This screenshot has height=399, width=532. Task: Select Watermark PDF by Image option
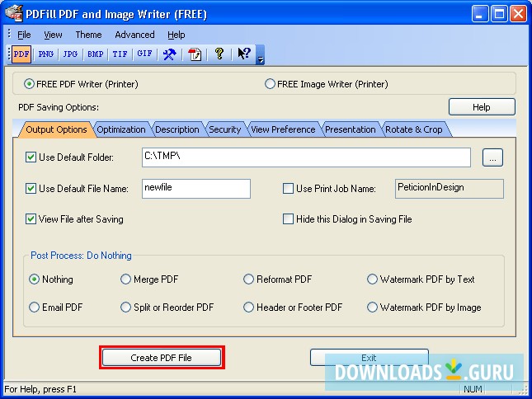[372, 307]
